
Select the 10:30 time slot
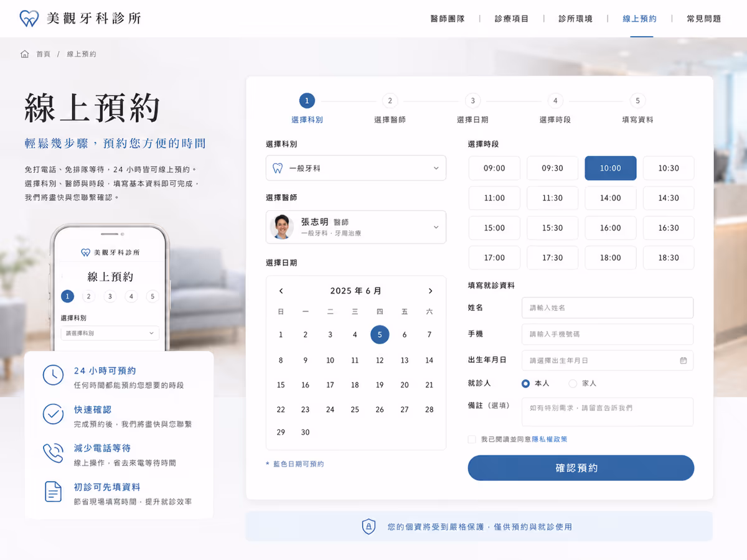(669, 168)
